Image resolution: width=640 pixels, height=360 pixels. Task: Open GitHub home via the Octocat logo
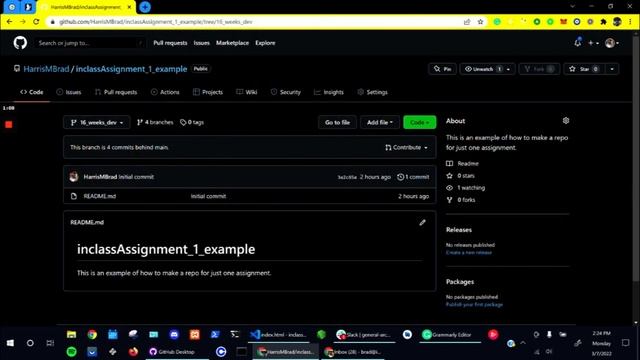pyautogui.click(x=20, y=42)
